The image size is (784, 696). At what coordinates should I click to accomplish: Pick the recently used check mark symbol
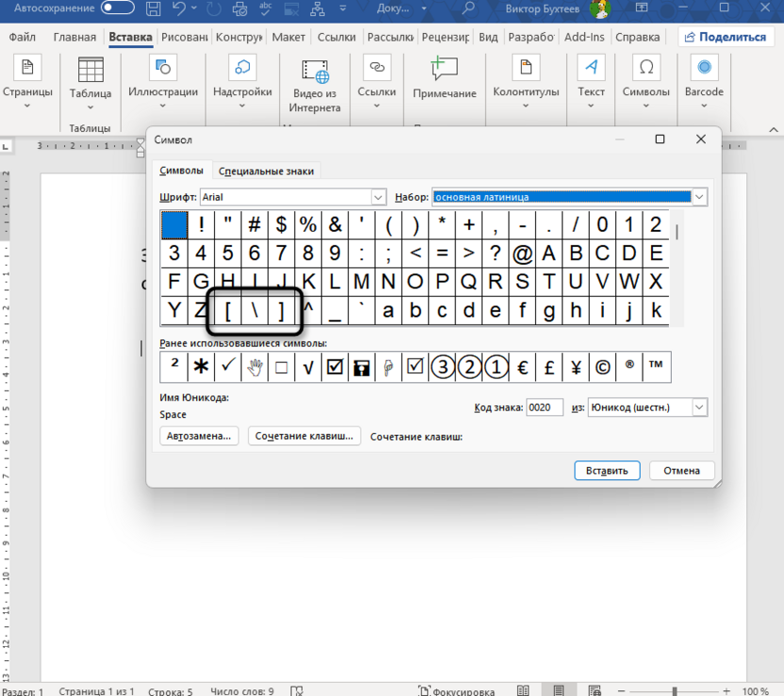point(227,366)
